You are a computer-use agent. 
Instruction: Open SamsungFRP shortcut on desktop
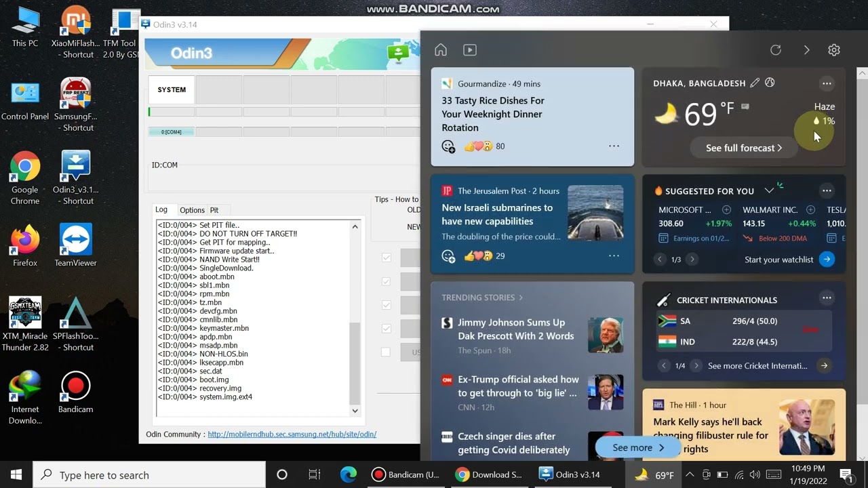pos(75,104)
